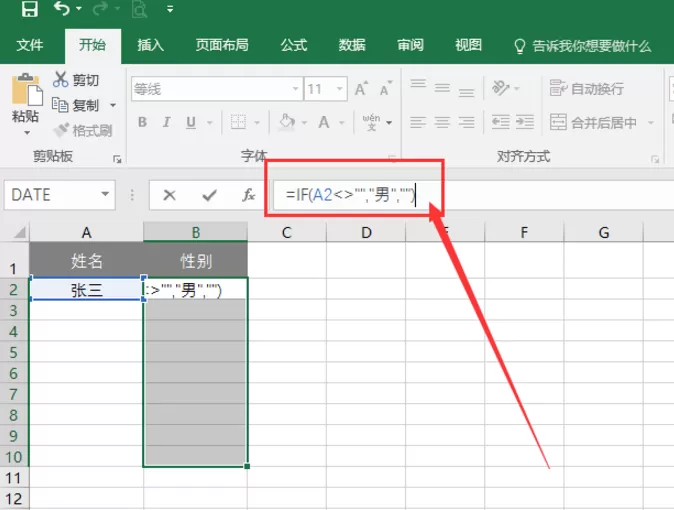Click 合并后居中 merge and center
674x510 pixels.
(x=593, y=123)
